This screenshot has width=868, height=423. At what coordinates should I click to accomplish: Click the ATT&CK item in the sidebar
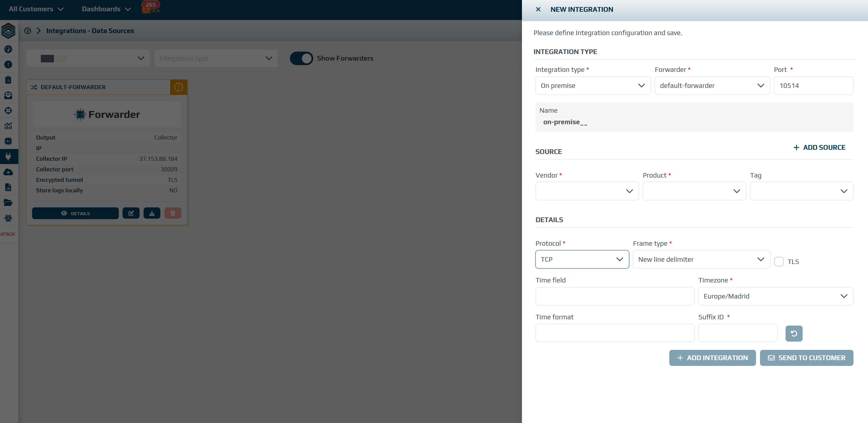[x=8, y=234]
